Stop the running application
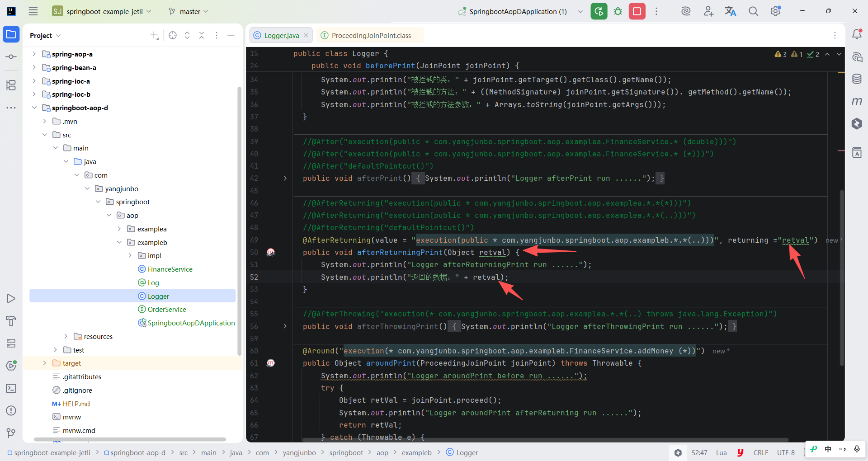This screenshot has height=461, width=868. click(x=637, y=11)
